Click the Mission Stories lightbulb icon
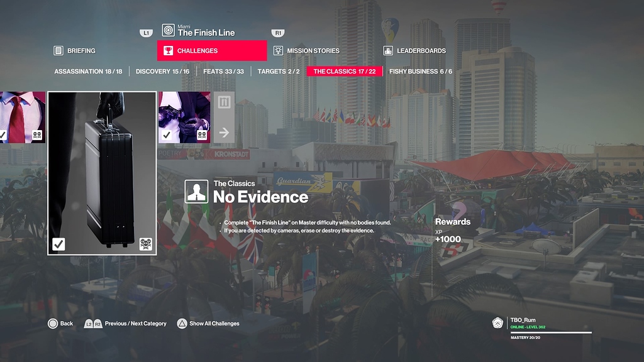The height and width of the screenshot is (362, 644). pyautogui.click(x=278, y=50)
